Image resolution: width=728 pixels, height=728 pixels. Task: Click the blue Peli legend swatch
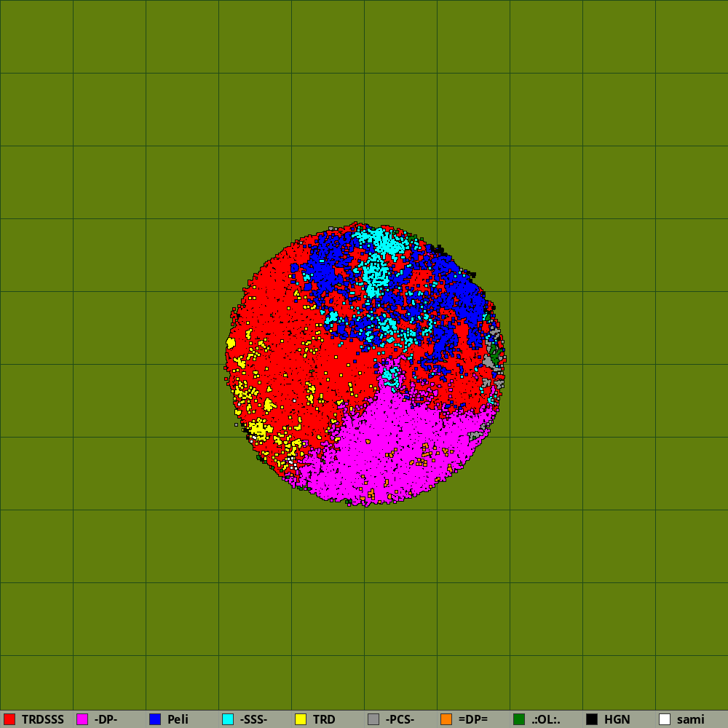155,719
